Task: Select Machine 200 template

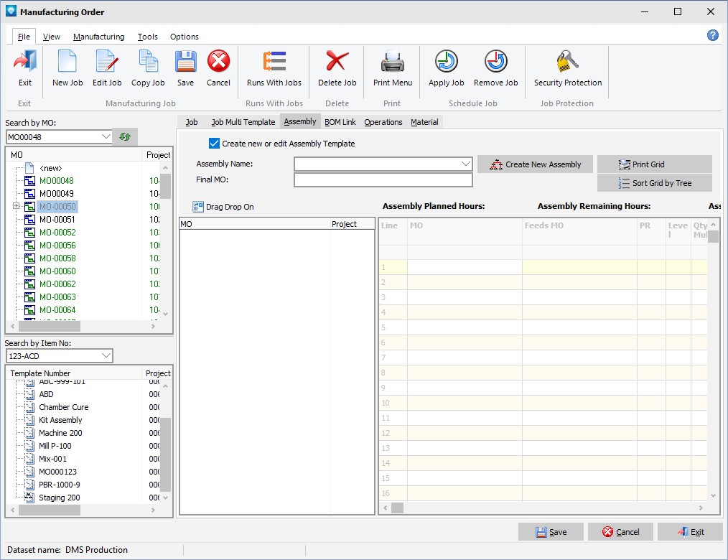Action: pyautogui.click(x=60, y=433)
